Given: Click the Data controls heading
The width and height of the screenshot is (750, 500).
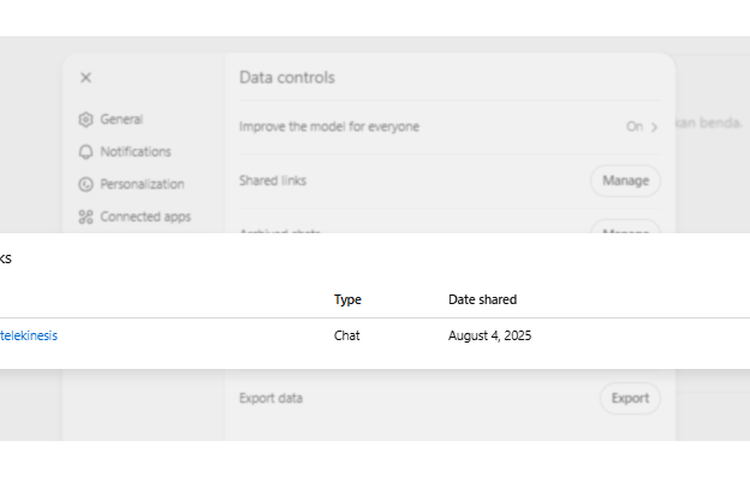Looking at the screenshot, I should (x=287, y=77).
